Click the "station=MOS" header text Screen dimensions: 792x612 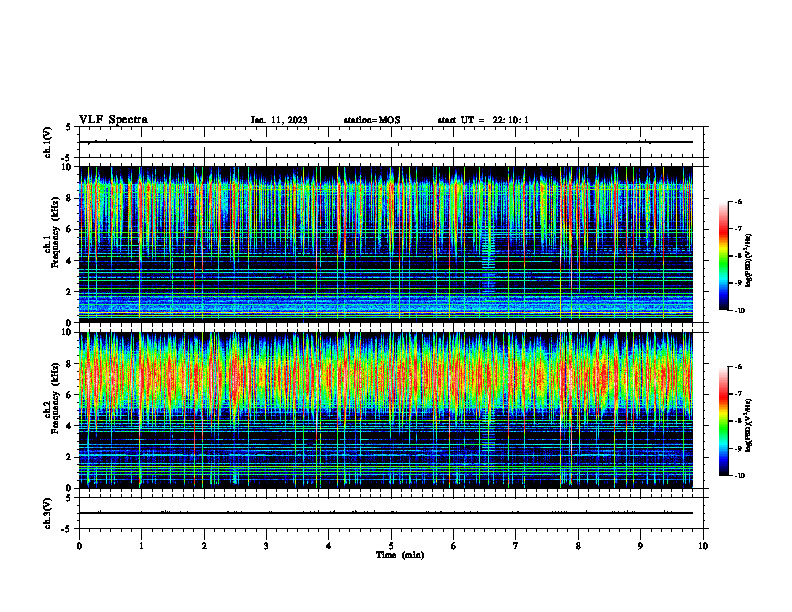click(372, 120)
